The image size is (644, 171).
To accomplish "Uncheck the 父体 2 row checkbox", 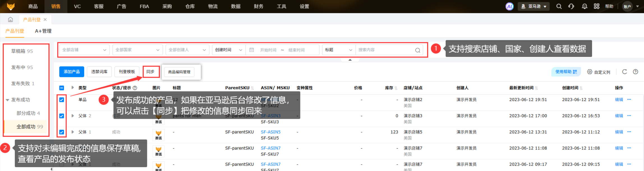I will (x=62, y=116).
